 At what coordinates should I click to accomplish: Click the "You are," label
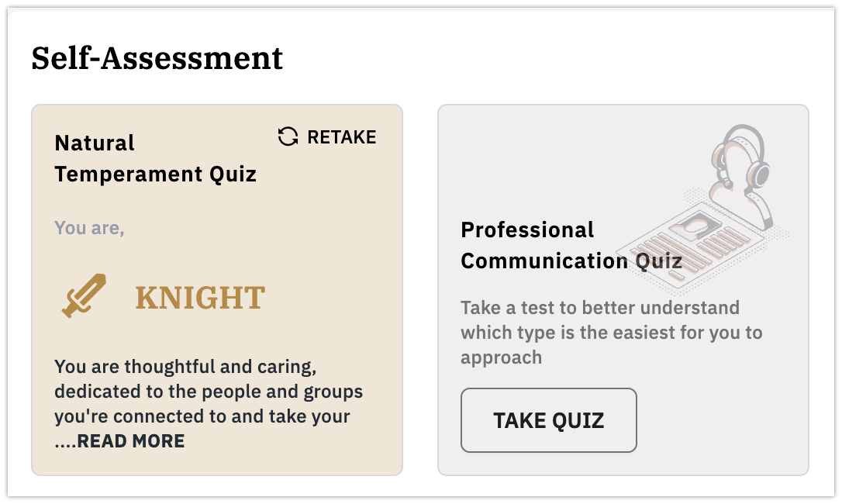tap(89, 228)
